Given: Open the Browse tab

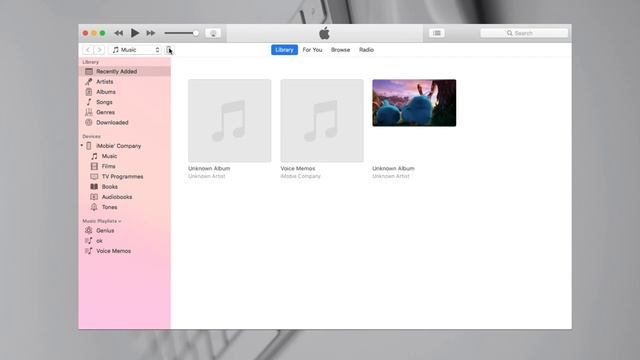Looking at the screenshot, I should pos(340,50).
